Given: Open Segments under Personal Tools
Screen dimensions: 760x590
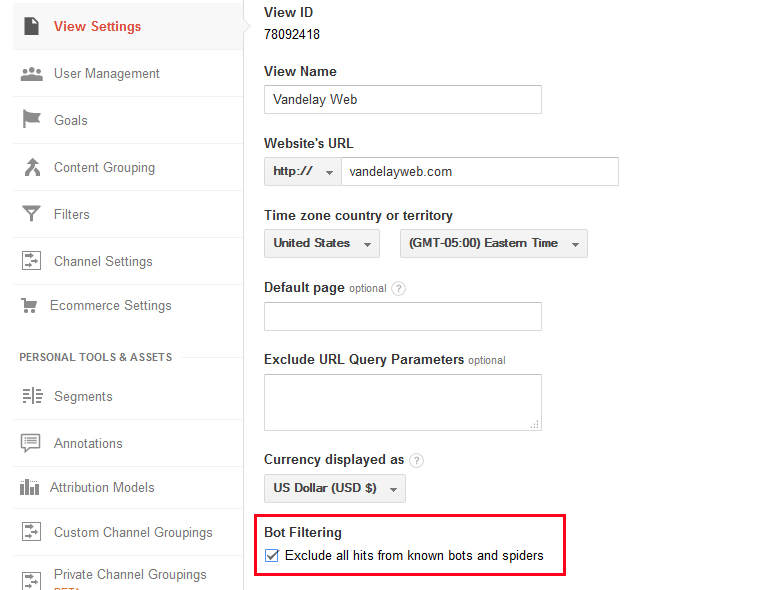Looking at the screenshot, I should pyautogui.click(x=128, y=397).
